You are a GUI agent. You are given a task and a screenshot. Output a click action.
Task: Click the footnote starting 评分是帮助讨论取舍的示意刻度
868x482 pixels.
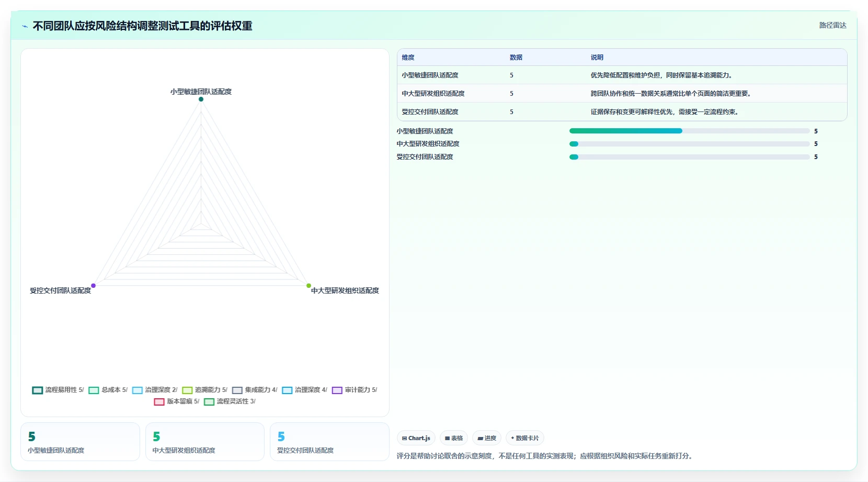[x=546, y=456]
